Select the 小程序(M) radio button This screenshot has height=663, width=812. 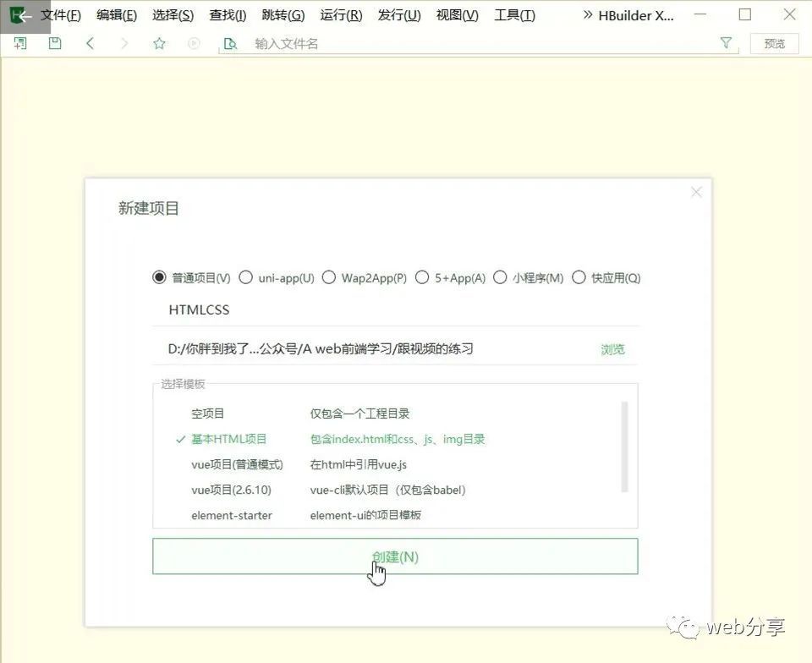pos(500,277)
